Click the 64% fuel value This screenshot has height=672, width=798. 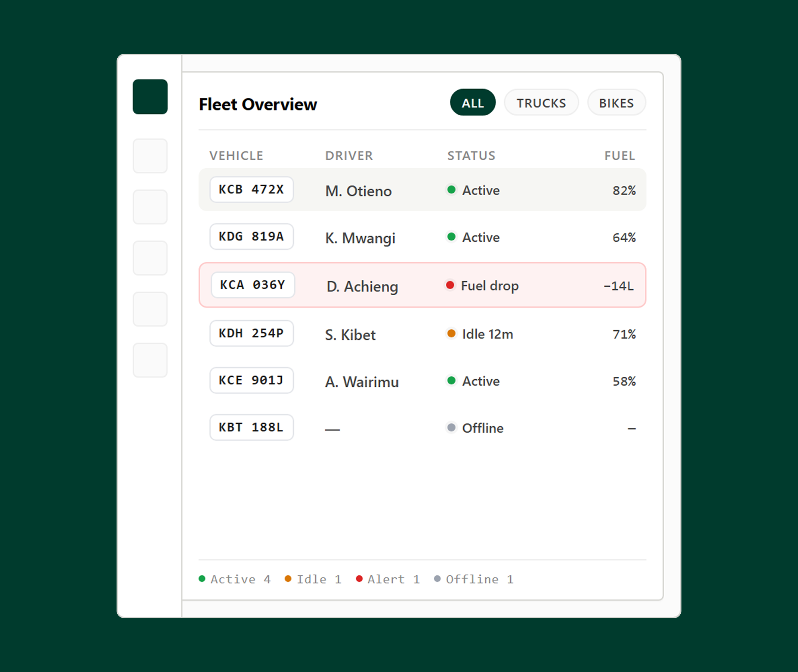624,238
